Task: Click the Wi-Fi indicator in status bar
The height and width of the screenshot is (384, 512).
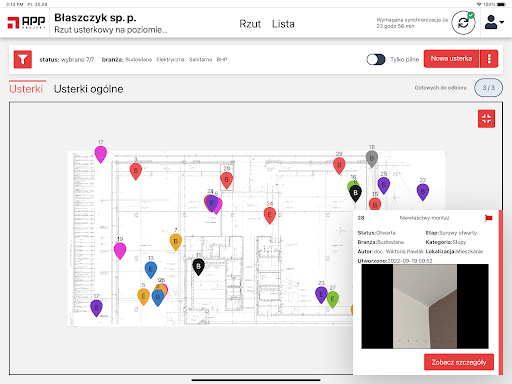Action: (x=479, y=4)
